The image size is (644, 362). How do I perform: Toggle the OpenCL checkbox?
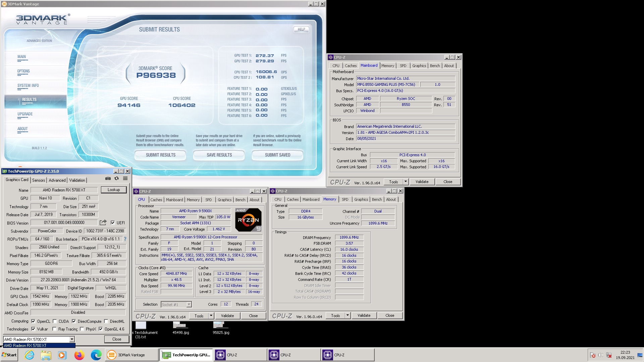point(33,321)
